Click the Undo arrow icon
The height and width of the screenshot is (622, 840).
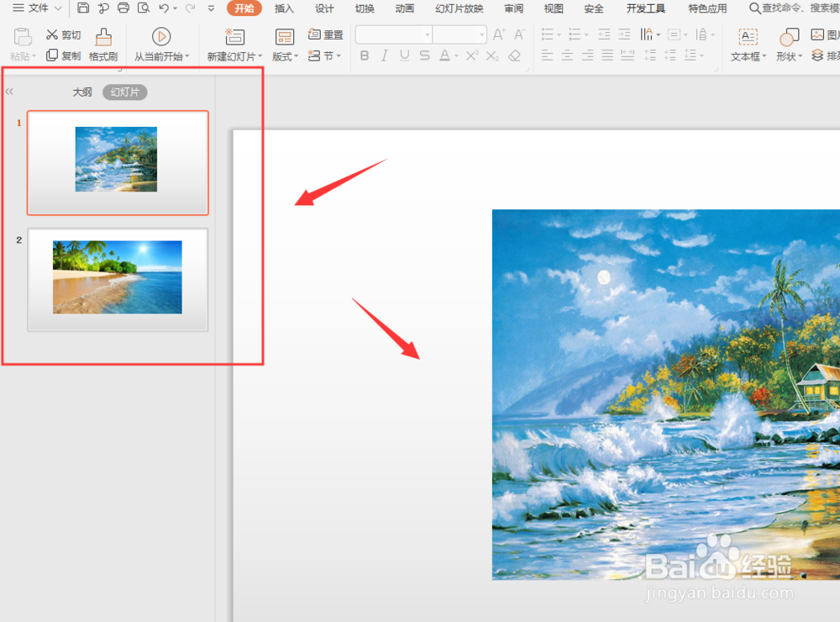point(165,8)
